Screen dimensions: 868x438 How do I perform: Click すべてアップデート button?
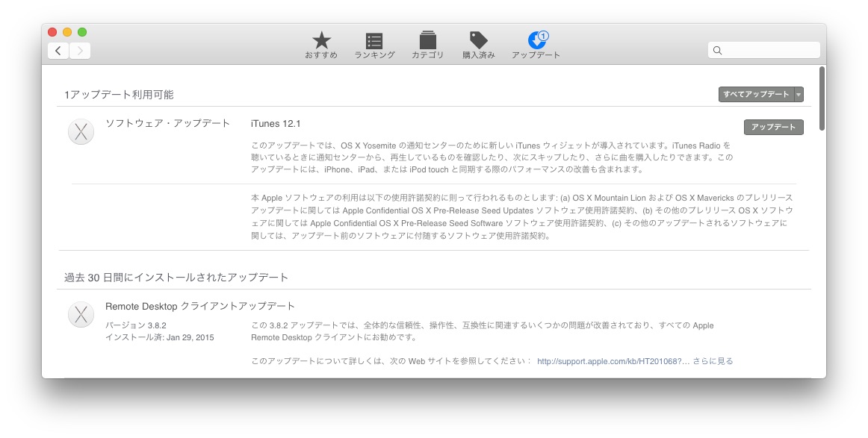pos(756,95)
